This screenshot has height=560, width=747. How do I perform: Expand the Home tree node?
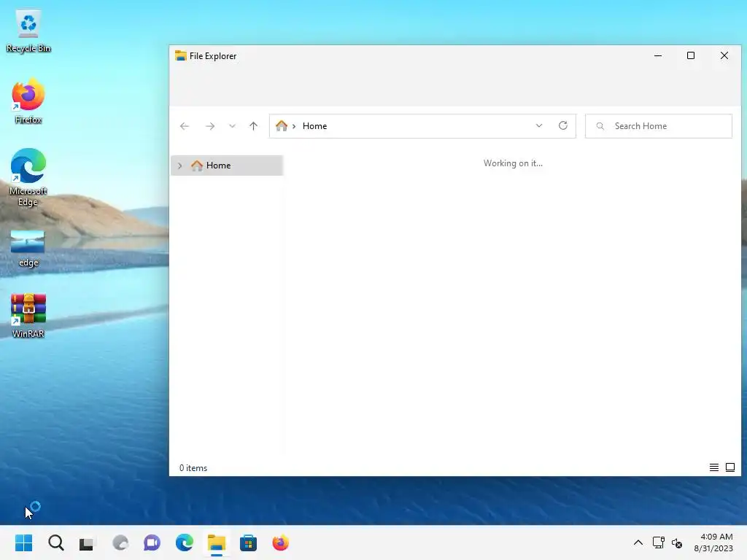click(179, 166)
